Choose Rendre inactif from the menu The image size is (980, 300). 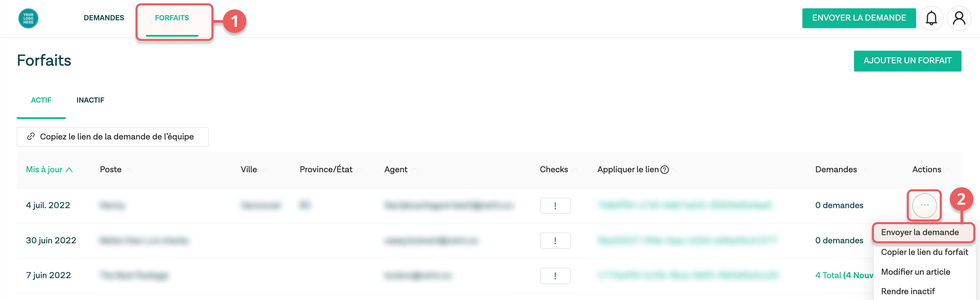(x=908, y=291)
